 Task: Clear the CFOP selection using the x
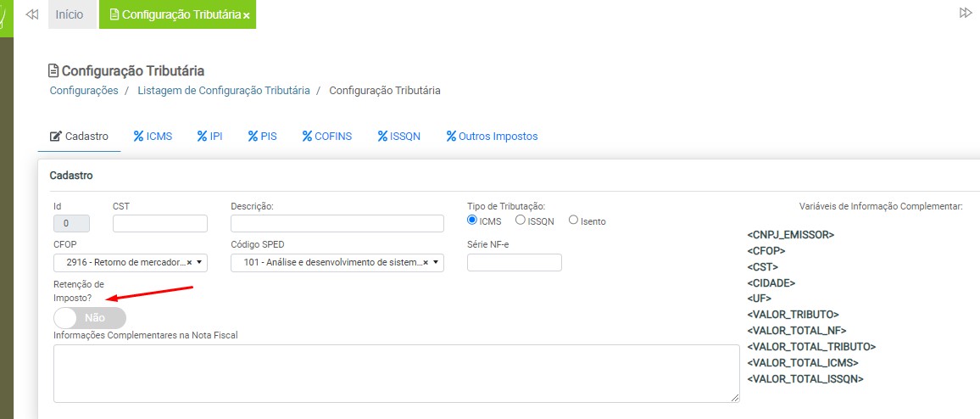tap(189, 263)
